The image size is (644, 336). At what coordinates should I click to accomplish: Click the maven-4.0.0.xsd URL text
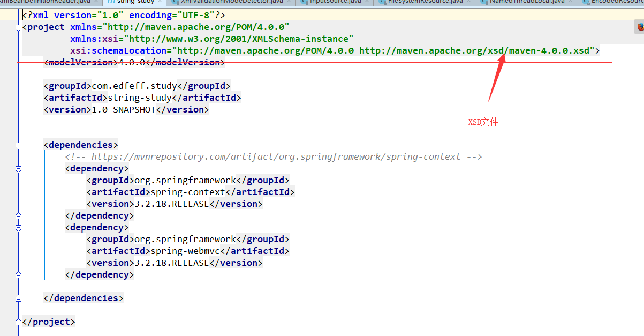pyautogui.click(x=474, y=50)
